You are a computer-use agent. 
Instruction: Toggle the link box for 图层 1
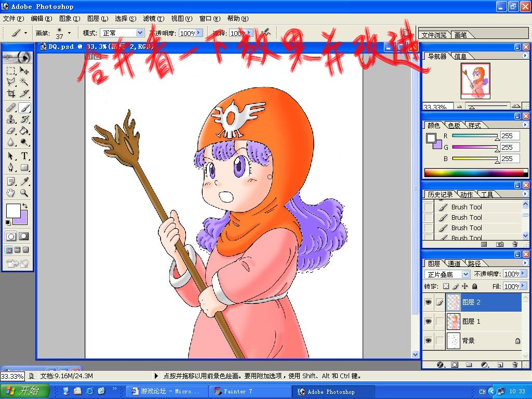440,321
